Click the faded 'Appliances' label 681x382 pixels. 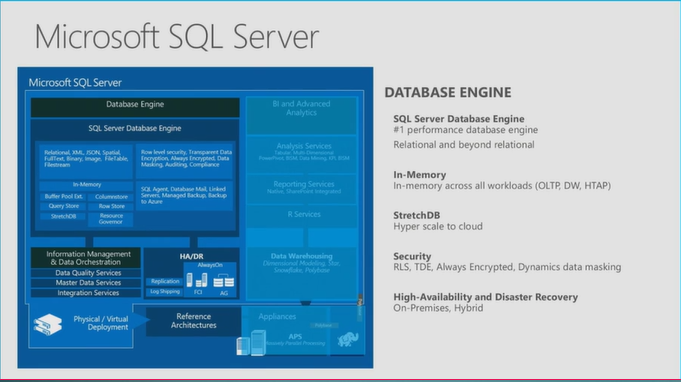pyautogui.click(x=277, y=316)
